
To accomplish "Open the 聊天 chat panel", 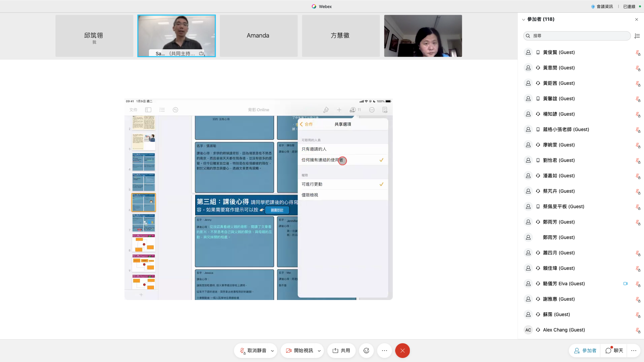I will click(x=614, y=351).
